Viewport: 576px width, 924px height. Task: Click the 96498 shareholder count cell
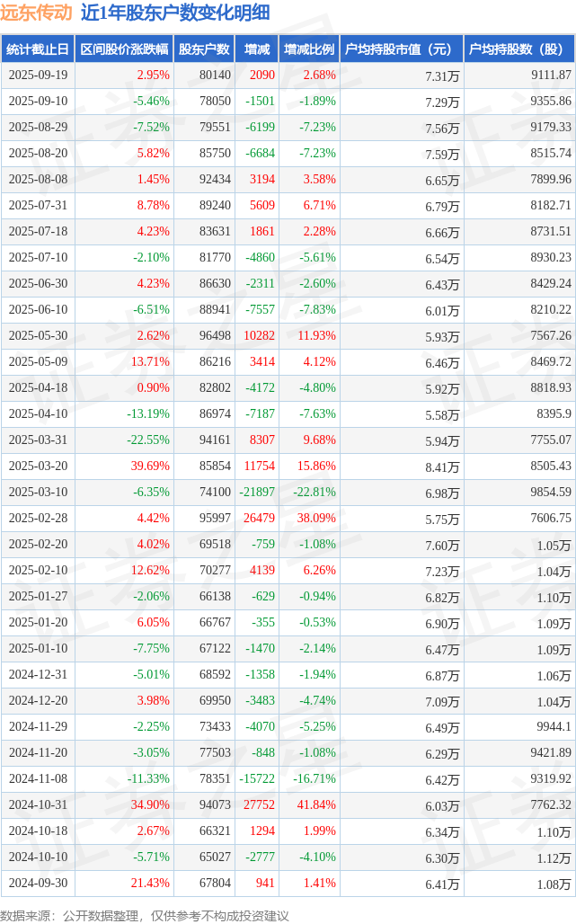(214, 336)
